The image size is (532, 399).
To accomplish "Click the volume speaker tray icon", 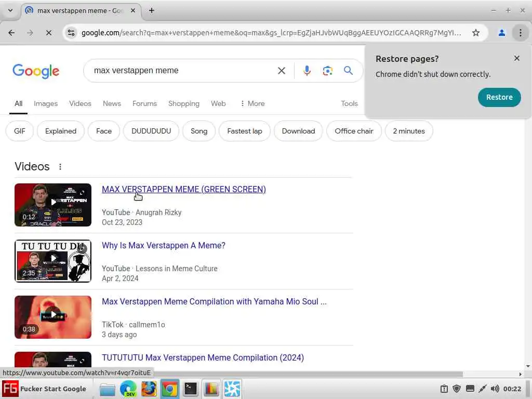I will (x=495, y=389).
